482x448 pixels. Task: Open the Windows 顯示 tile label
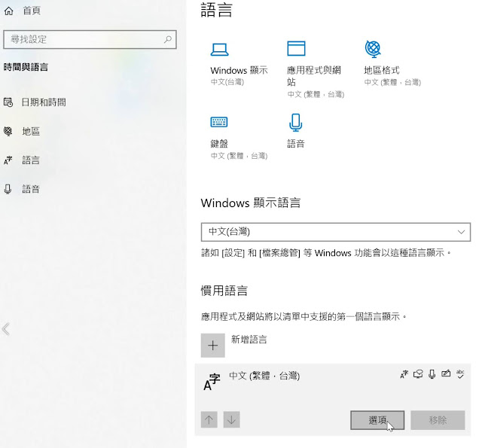[x=239, y=70]
